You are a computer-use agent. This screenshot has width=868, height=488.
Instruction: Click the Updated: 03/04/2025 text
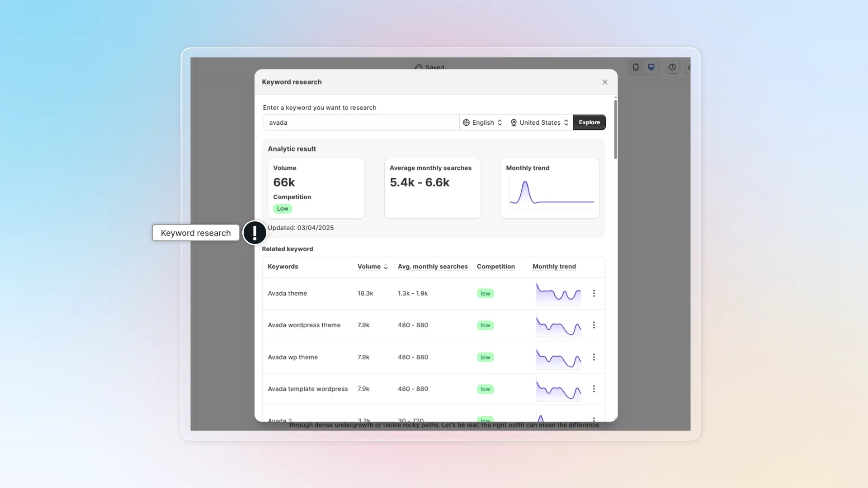click(x=301, y=228)
